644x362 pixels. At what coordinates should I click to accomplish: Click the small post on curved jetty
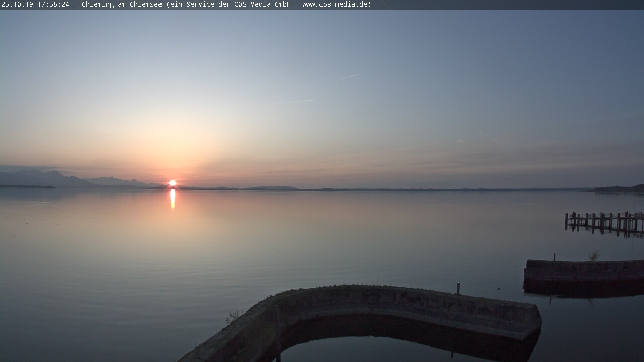(458, 288)
